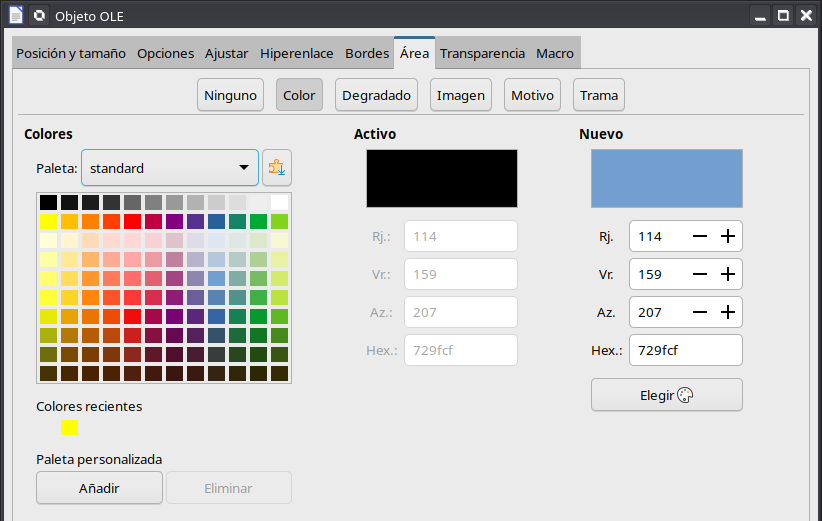
Task: Decrease the Vr. value with minus
Action: coord(700,274)
